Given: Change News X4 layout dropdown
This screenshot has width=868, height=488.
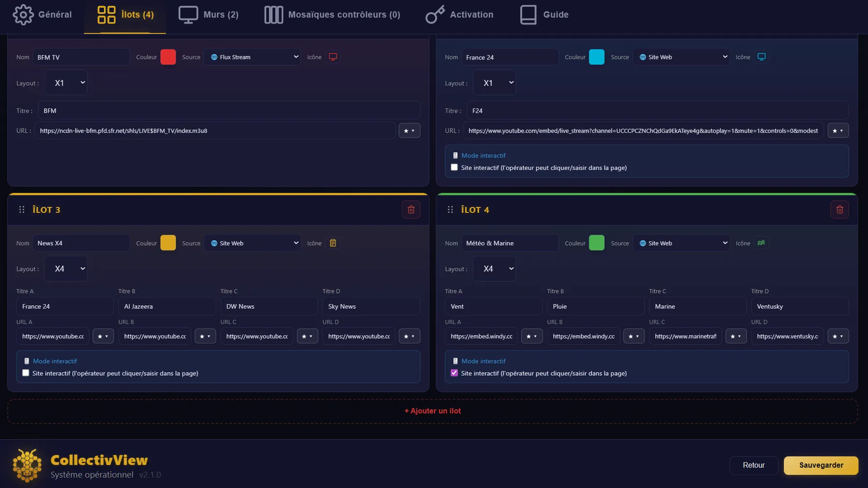Looking at the screenshot, I should click(66, 269).
